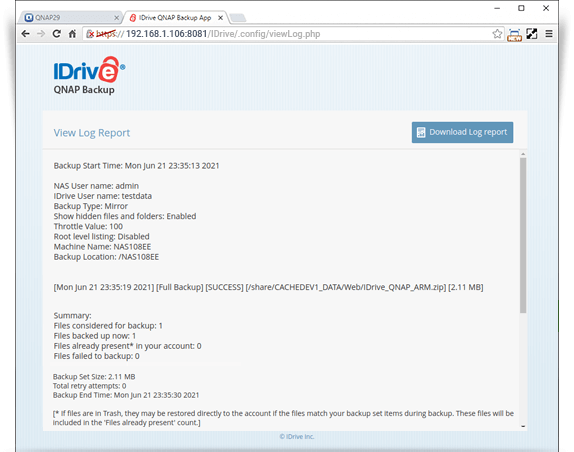Reload the page with the refresh icon
This screenshot has height=452, width=574.
pos(56,34)
